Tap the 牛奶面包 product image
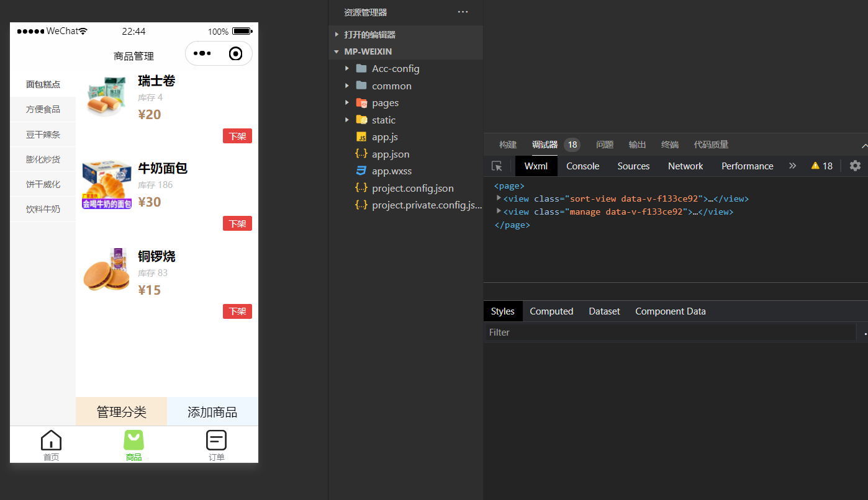 coord(107,185)
